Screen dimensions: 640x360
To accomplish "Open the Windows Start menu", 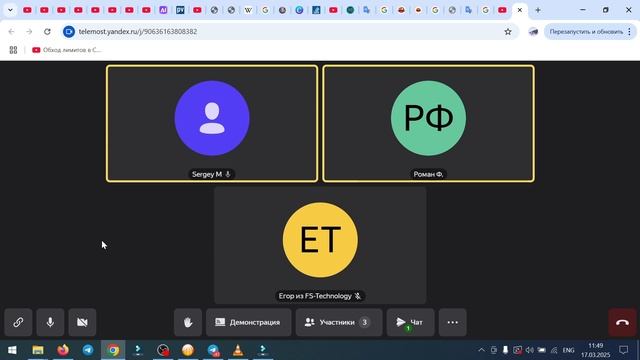I will coord(12,350).
